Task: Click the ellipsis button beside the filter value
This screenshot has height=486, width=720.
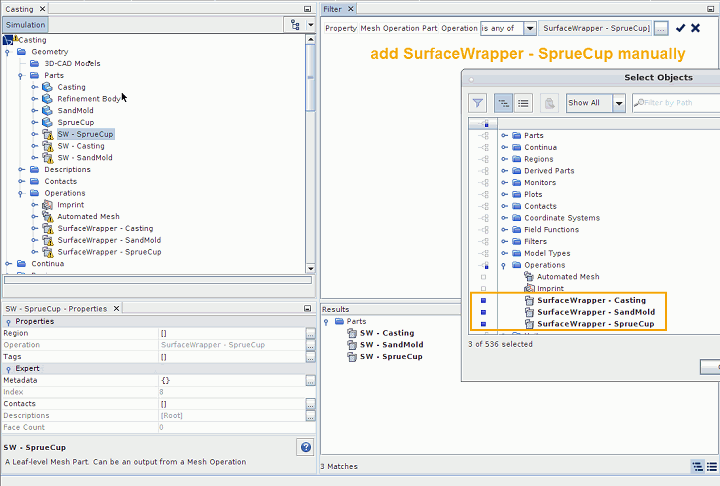Action: click(661, 29)
